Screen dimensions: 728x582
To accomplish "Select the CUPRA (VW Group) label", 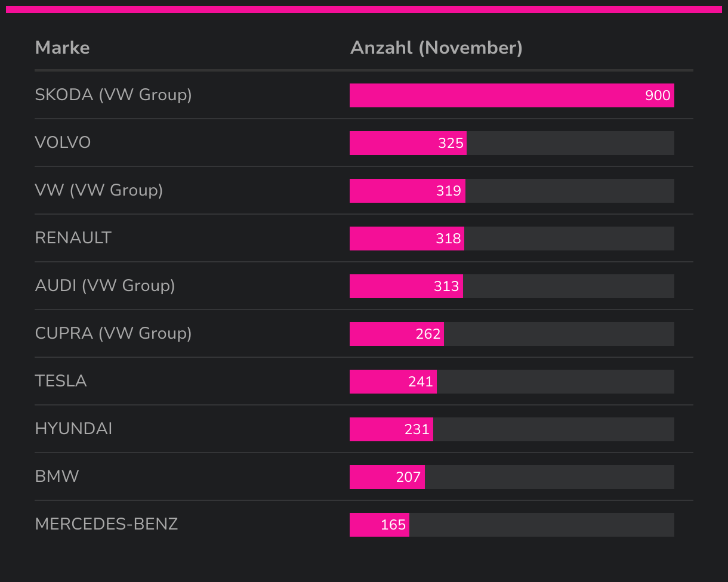I will click(x=113, y=333).
